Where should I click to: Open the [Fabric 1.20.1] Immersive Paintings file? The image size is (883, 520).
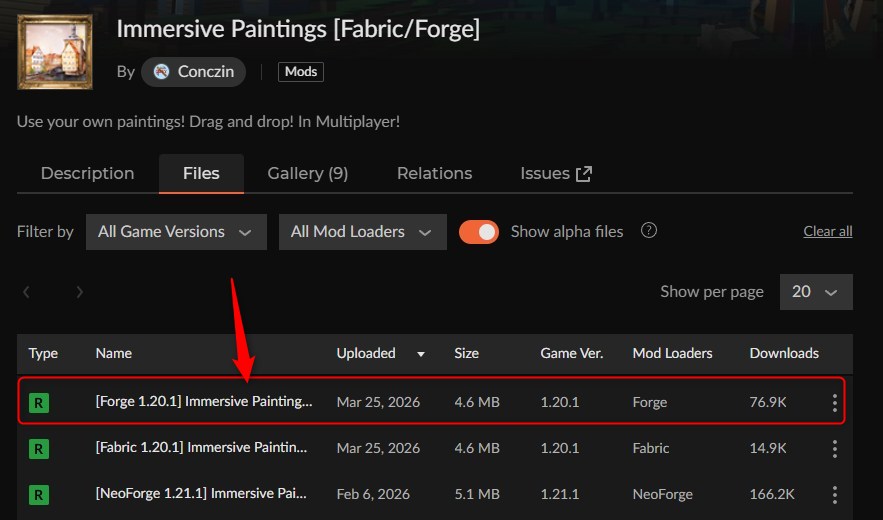(202, 448)
